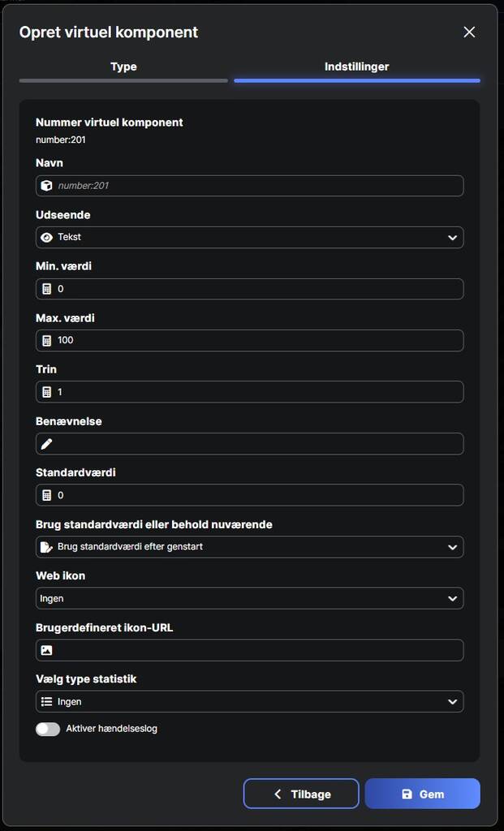Close the Opret virtuel komponent dialog

coord(469,32)
